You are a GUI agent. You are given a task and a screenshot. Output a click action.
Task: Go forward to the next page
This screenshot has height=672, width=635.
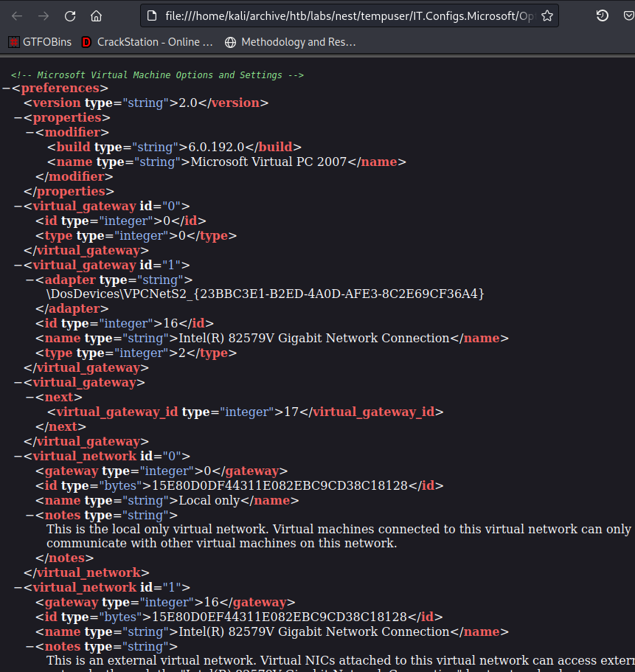point(44,16)
